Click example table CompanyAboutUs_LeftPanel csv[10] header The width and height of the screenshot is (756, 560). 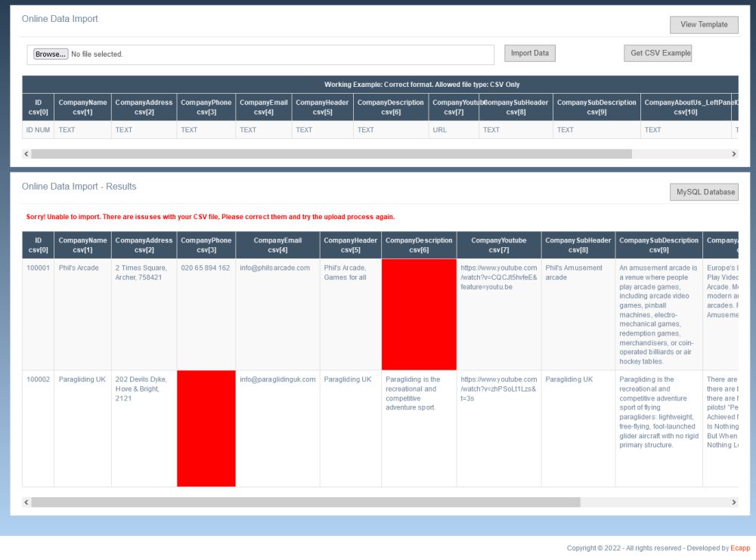686,107
